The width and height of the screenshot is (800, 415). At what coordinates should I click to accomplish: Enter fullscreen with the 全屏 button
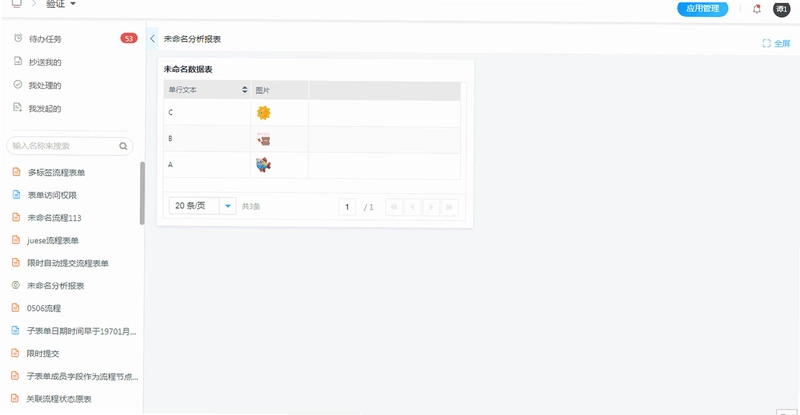pyautogui.click(x=776, y=43)
